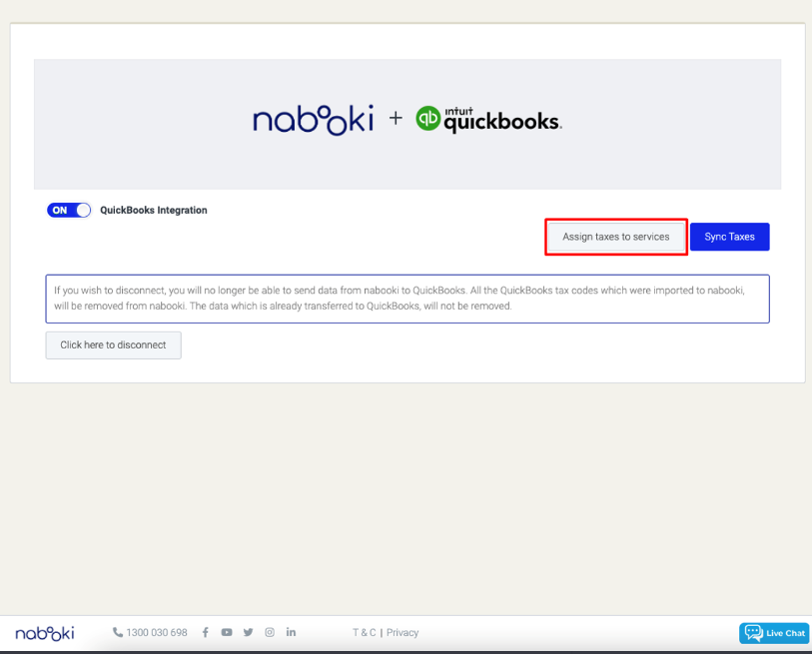Open the T & C link
This screenshot has height=654, width=812.
point(365,633)
